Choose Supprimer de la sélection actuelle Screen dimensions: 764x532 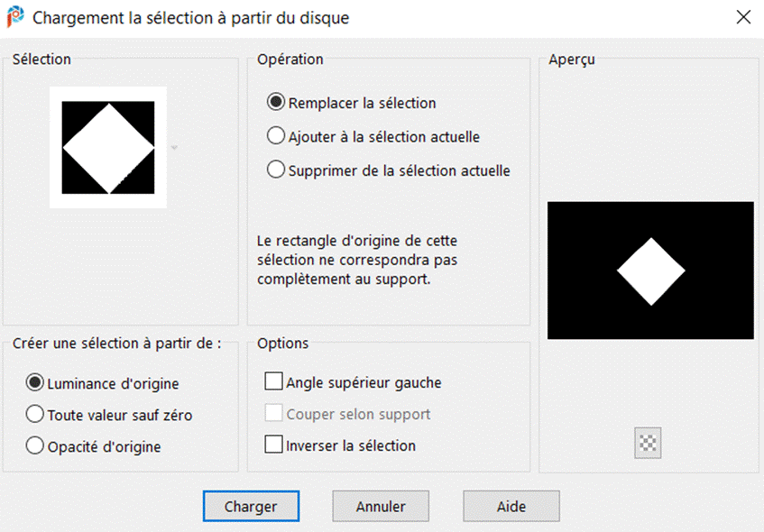point(277,170)
